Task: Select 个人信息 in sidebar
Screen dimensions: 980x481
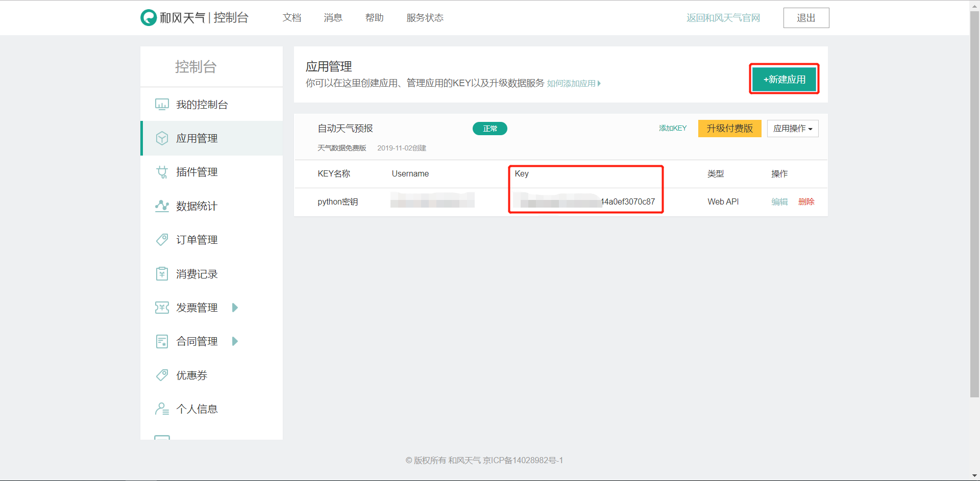Action: coord(211,409)
